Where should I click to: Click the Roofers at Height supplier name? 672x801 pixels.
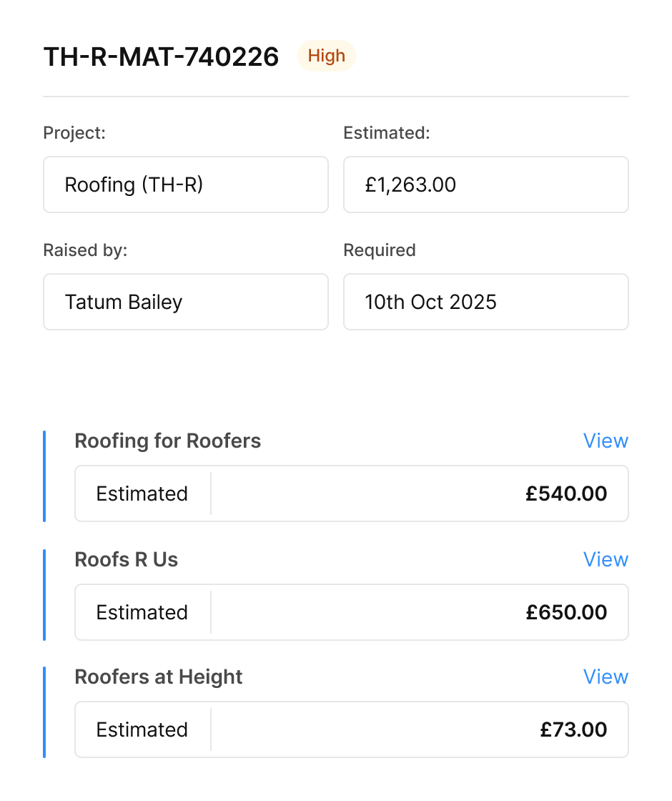[x=159, y=677]
